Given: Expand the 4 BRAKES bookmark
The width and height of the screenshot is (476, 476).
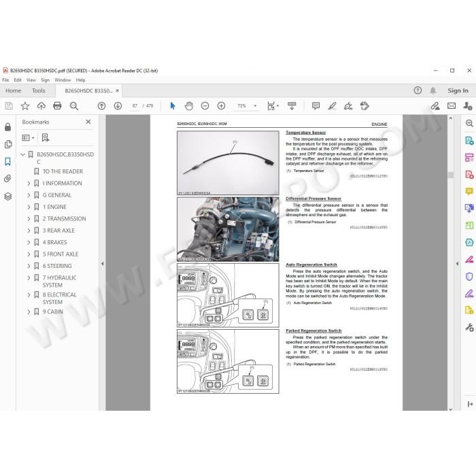Looking at the screenshot, I should (29, 243).
